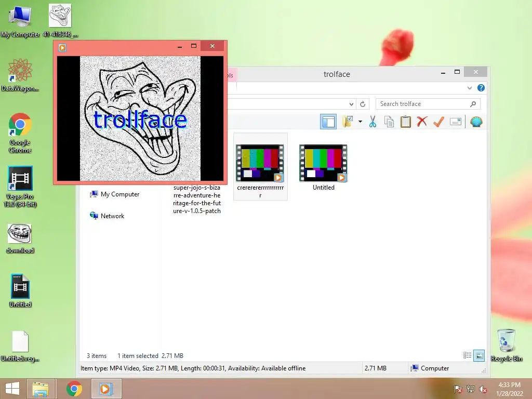
Task: Open File Explorer from the taskbar
Action: [x=41, y=389]
